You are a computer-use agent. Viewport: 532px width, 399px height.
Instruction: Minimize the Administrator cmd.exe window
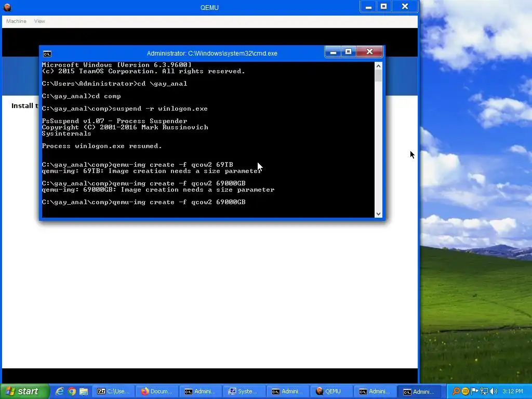[333, 52]
